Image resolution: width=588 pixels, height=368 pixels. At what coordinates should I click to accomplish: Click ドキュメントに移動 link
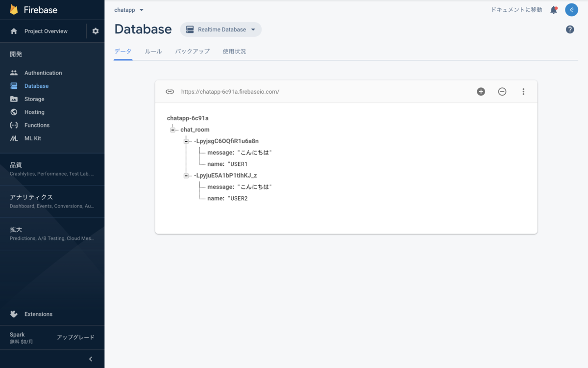[x=516, y=10]
